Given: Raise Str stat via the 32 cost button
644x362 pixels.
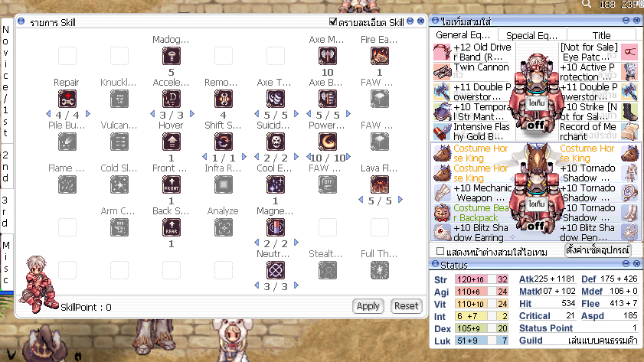Looking at the screenshot, I should point(502,279).
